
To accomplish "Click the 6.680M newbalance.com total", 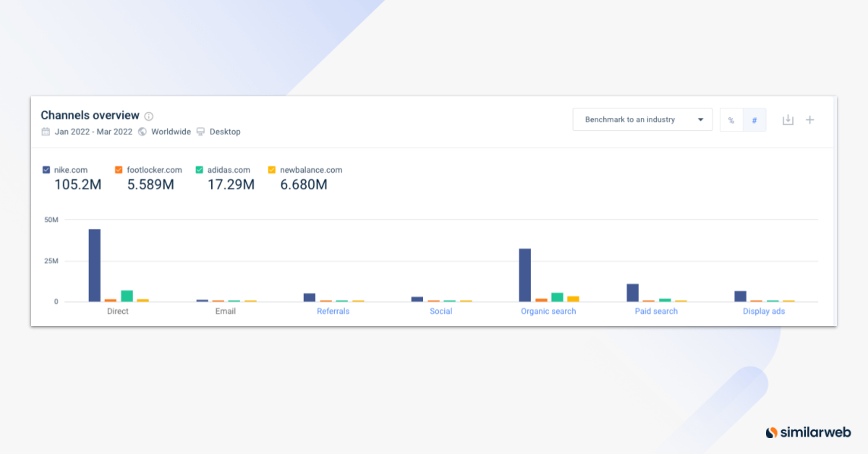I will point(304,185).
